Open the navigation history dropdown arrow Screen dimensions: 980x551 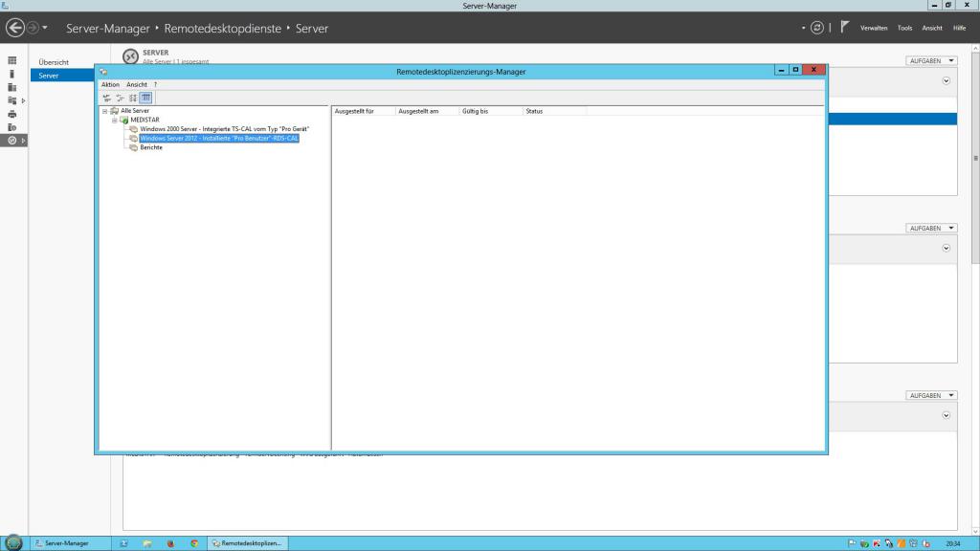pos(44,28)
